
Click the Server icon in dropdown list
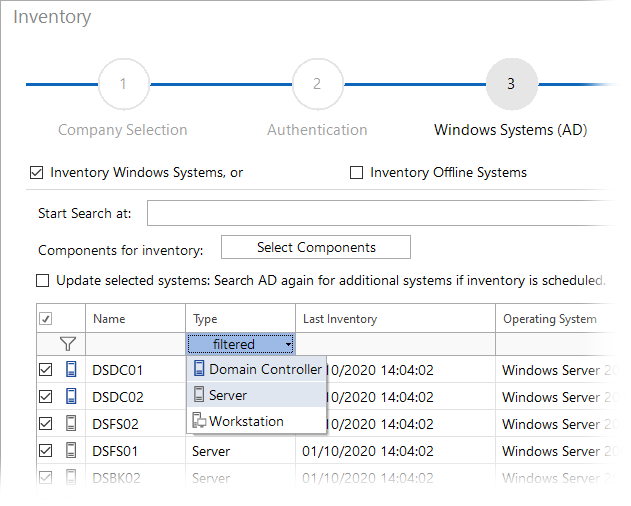199,394
